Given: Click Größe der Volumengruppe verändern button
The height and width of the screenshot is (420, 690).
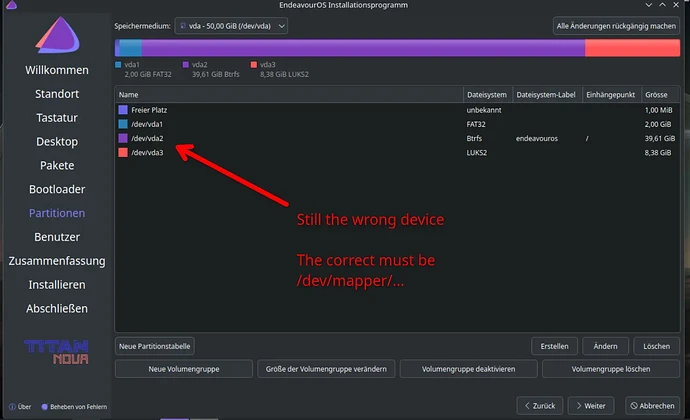Looking at the screenshot, I should (326, 369).
